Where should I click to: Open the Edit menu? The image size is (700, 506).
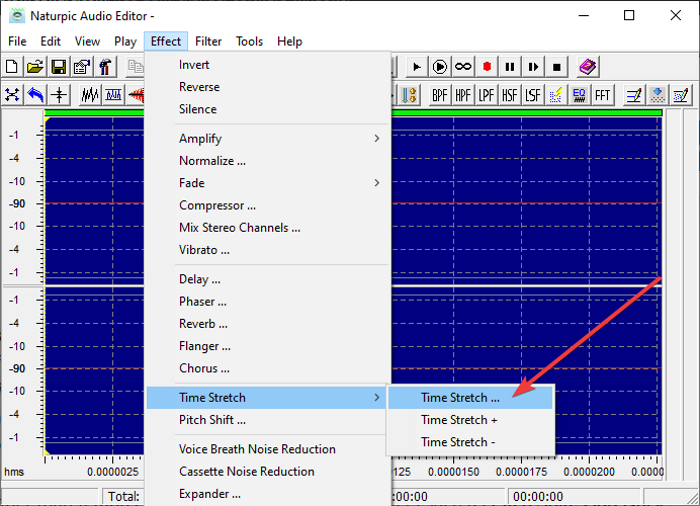tap(50, 42)
